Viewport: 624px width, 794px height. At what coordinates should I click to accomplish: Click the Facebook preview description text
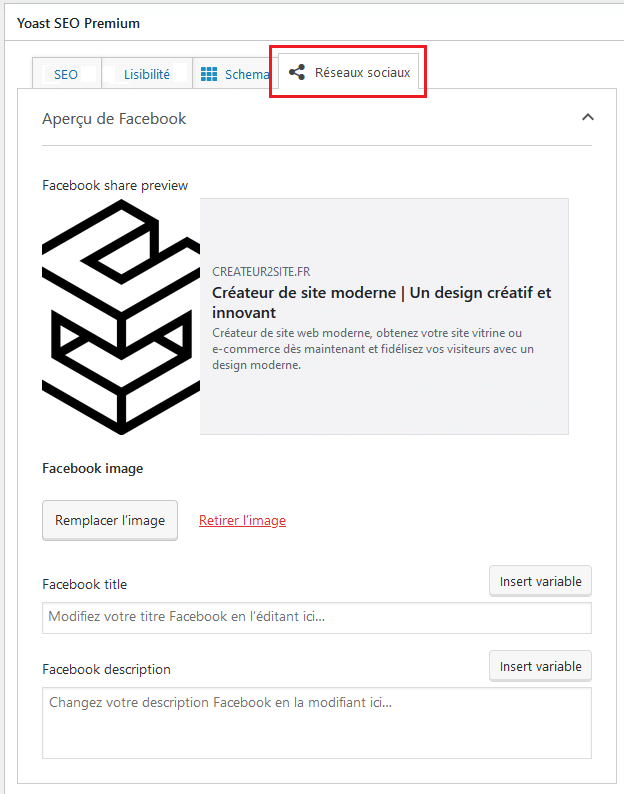[373, 349]
